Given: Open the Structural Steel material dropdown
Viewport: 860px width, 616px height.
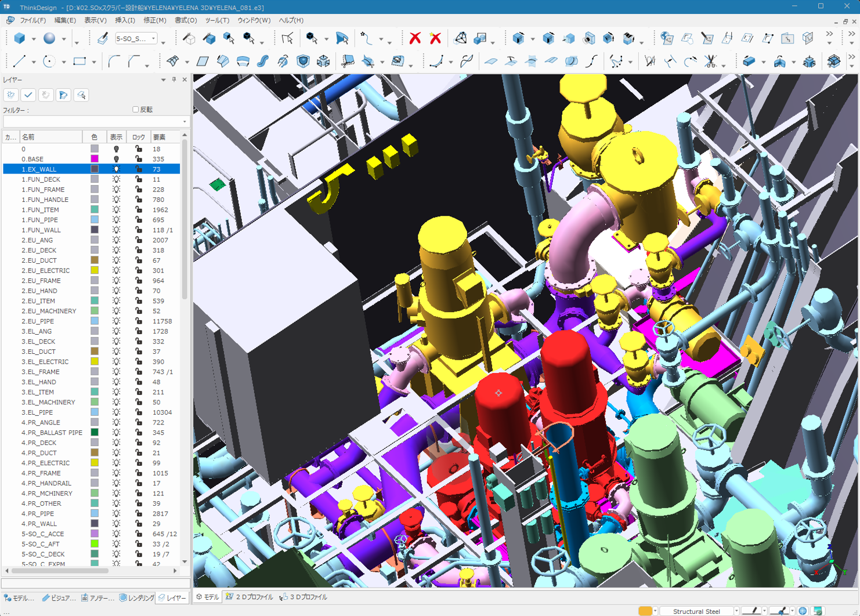Looking at the screenshot, I should click(x=736, y=611).
